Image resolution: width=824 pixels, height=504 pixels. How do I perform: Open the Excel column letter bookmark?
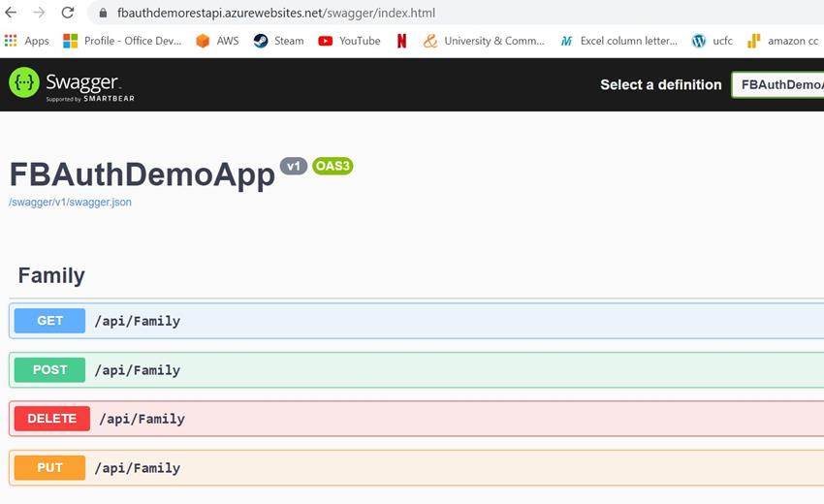point(619,41)
